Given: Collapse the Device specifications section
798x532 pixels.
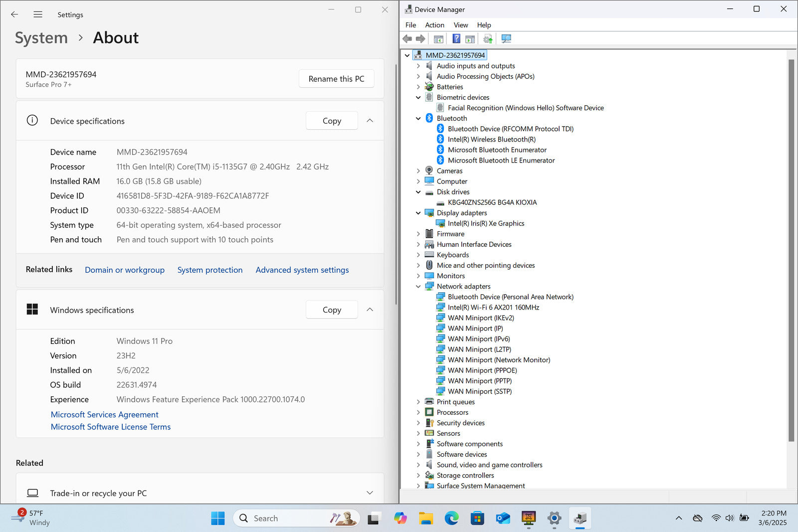Looking at the screenshot, I should pyautogui.click(x=370, y=121).
